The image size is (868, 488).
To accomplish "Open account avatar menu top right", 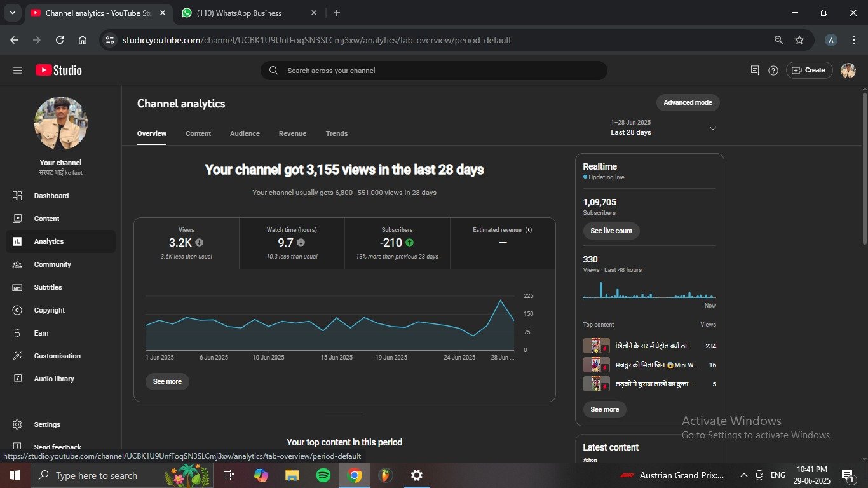I will click(x=848, y=71).
